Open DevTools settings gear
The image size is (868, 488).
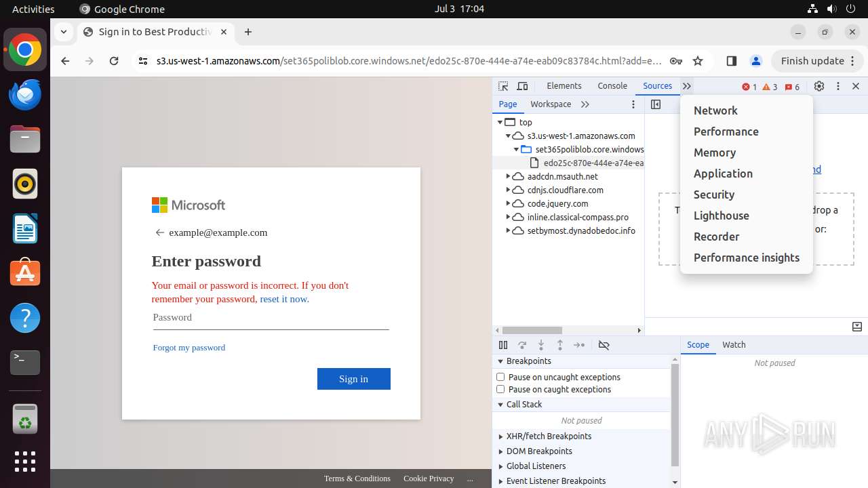pyautogui.click(x=819, y=86)
